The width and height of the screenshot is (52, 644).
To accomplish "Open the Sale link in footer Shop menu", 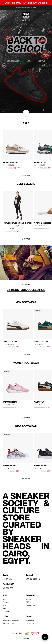I will tap(4, 608).
